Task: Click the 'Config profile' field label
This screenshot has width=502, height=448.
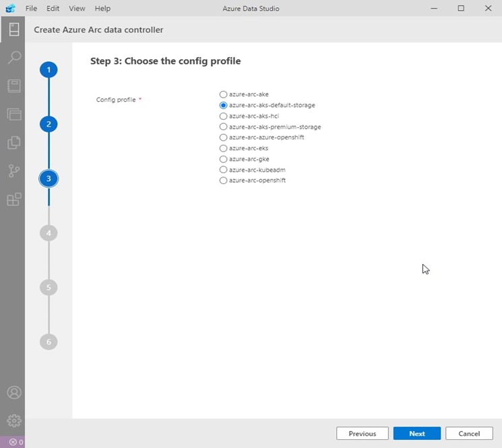Action: pos(116,100)
